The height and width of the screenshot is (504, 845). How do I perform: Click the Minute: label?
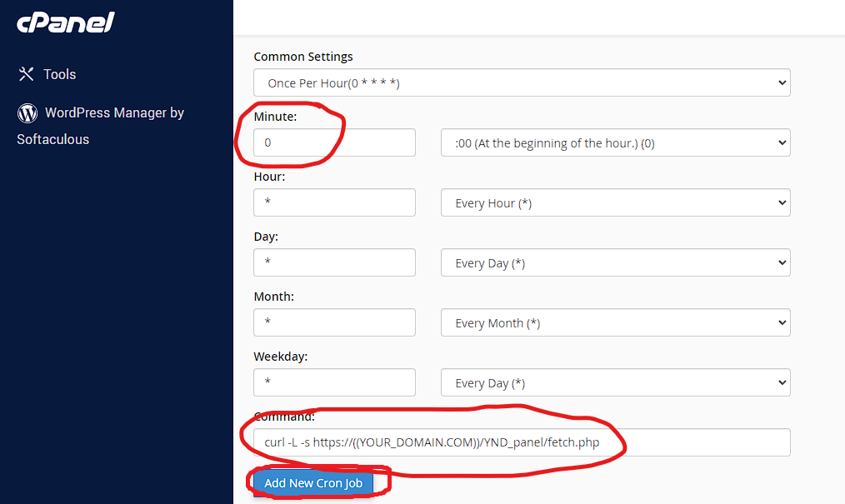click(x=275, y=117)
